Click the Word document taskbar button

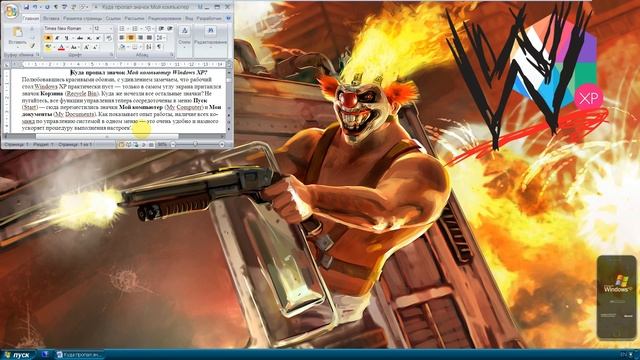coord(79,355)
